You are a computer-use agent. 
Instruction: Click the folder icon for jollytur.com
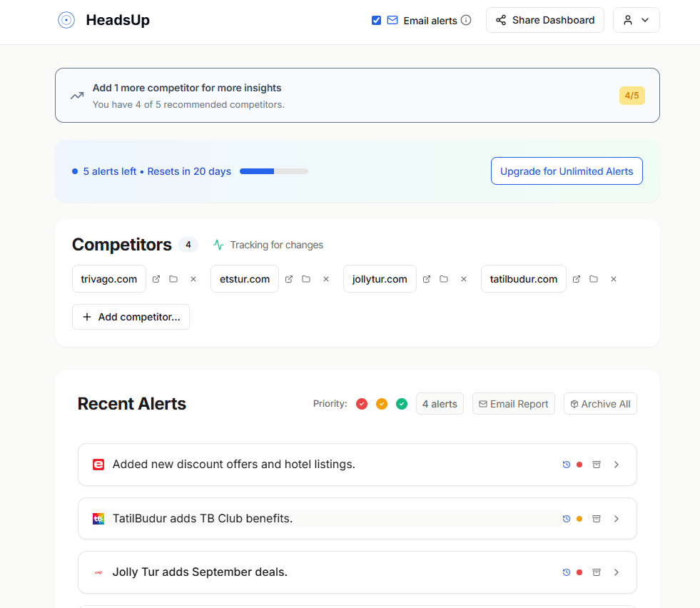444,279
